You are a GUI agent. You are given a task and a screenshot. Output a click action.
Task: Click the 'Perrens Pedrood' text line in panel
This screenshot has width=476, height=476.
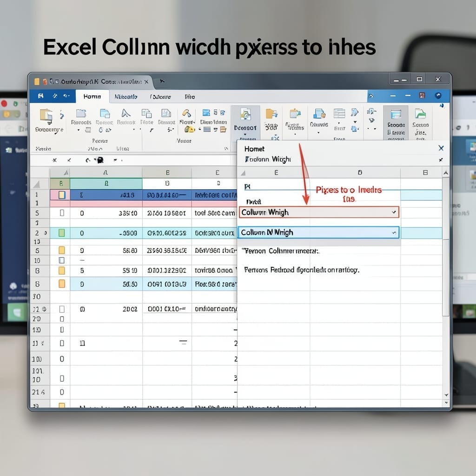tap(302, 270)
